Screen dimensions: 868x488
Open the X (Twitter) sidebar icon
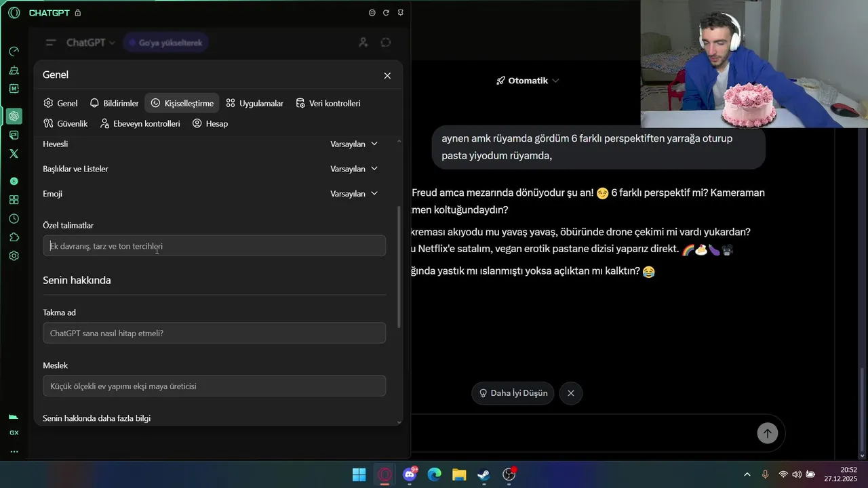click(14, 154)
